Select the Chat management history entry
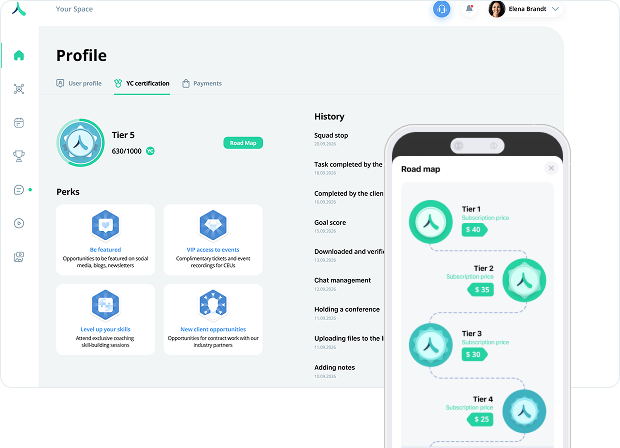Viewport: 620px width, 448px height. (x=342, y=284)
